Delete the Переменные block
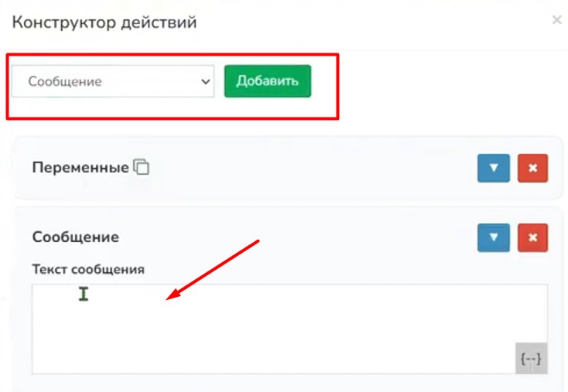This screenshot has height=392, width=568. 532,168
